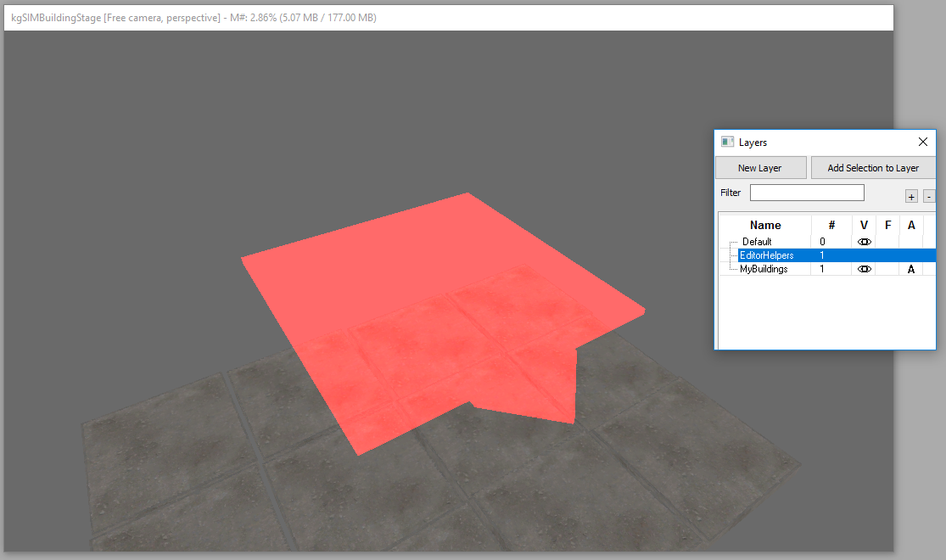Click the # count column header
Image resolution: width=946 pixels, height=560 pixels.
(831, 225)
